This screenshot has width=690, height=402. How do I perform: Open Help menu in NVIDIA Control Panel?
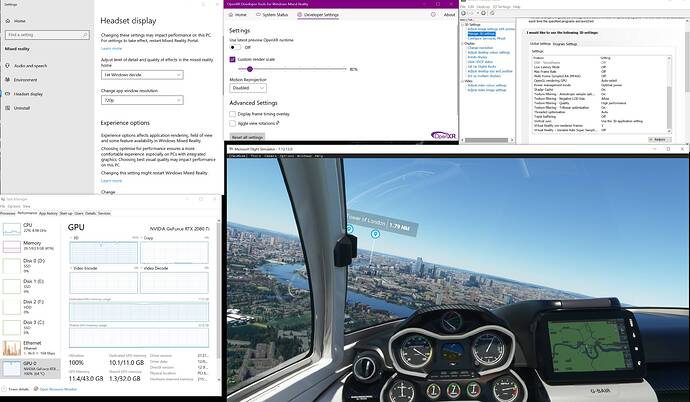pyautogui.click(x=517, y=7)
